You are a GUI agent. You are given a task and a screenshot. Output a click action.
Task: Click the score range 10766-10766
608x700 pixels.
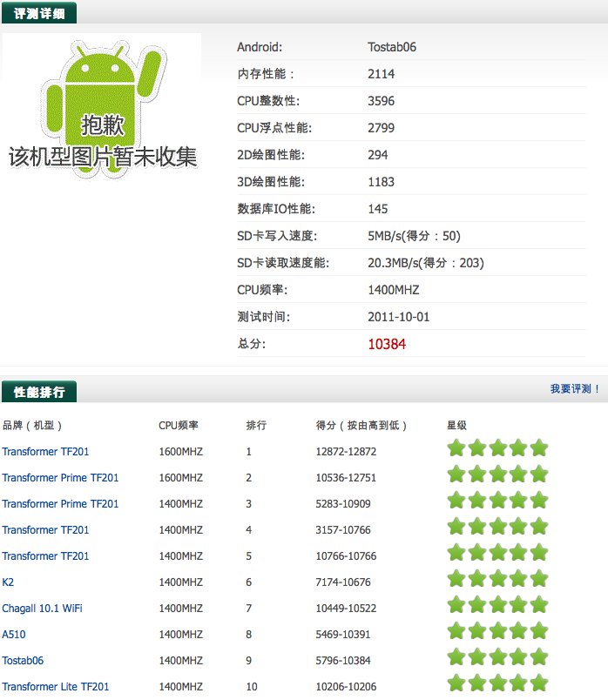point(346,556)
